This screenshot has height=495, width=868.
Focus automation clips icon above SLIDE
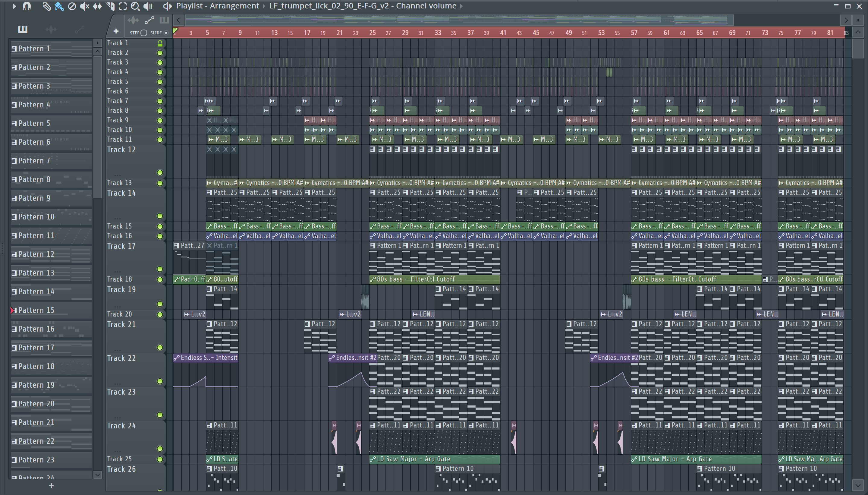[149, 20]
